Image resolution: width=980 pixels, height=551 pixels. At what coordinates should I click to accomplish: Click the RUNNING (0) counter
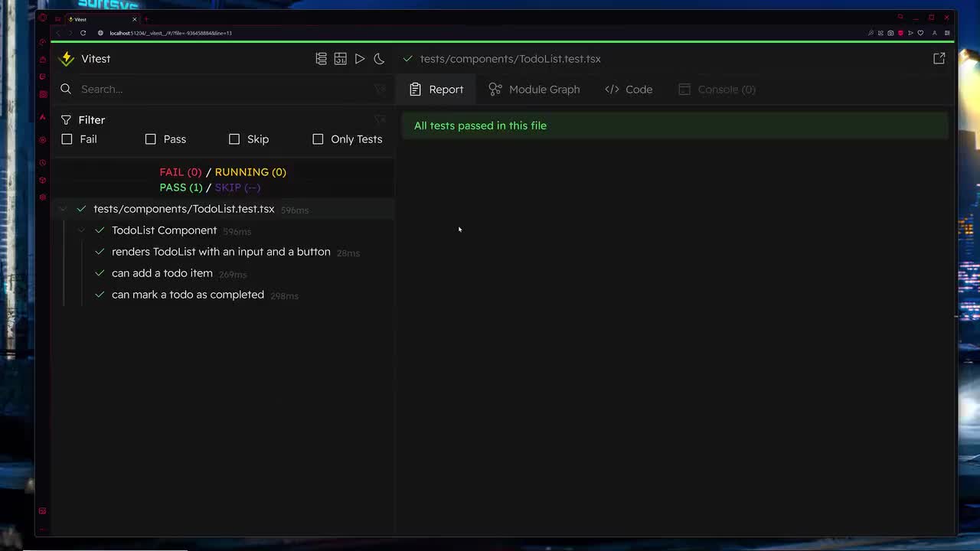[x=250, y=172]
